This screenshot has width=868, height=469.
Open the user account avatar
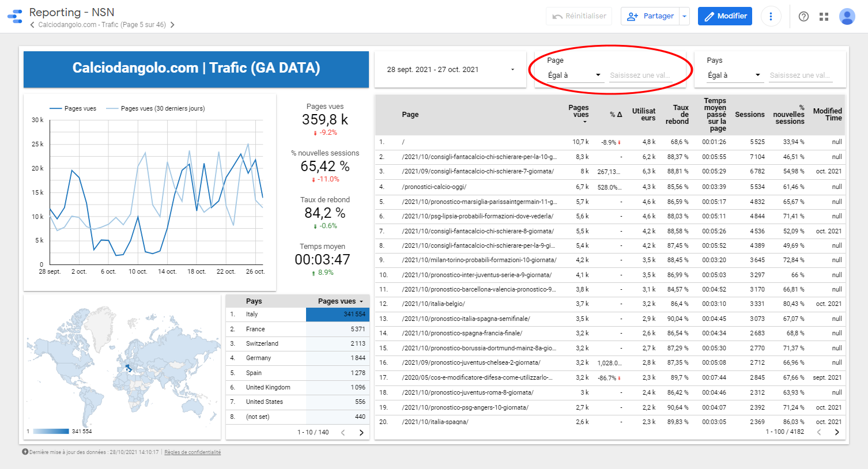(847, 17)
